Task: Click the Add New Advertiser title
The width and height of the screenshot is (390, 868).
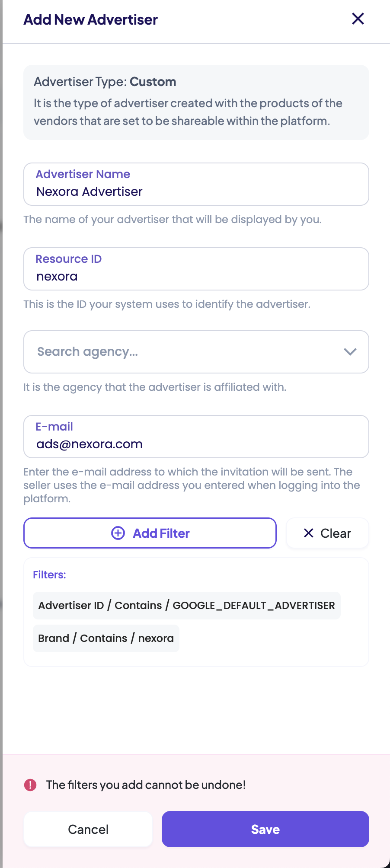Action: click(x=91, y=19)
